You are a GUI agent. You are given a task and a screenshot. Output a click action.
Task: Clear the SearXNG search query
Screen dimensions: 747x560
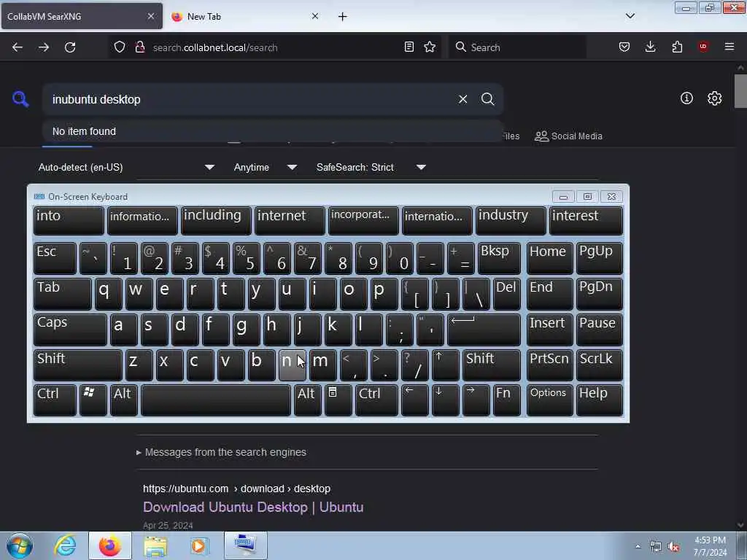462,99
